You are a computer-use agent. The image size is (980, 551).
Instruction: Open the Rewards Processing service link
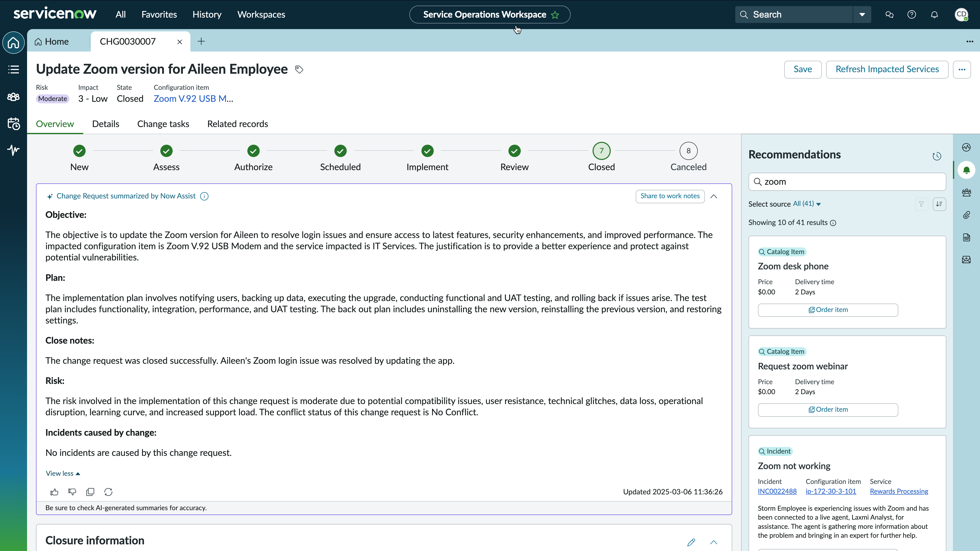pos(899,491)
